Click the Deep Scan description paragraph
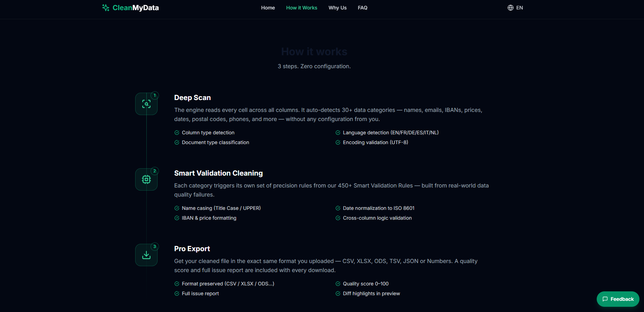Screen dimensions: 644x312 tap(328, 114)
